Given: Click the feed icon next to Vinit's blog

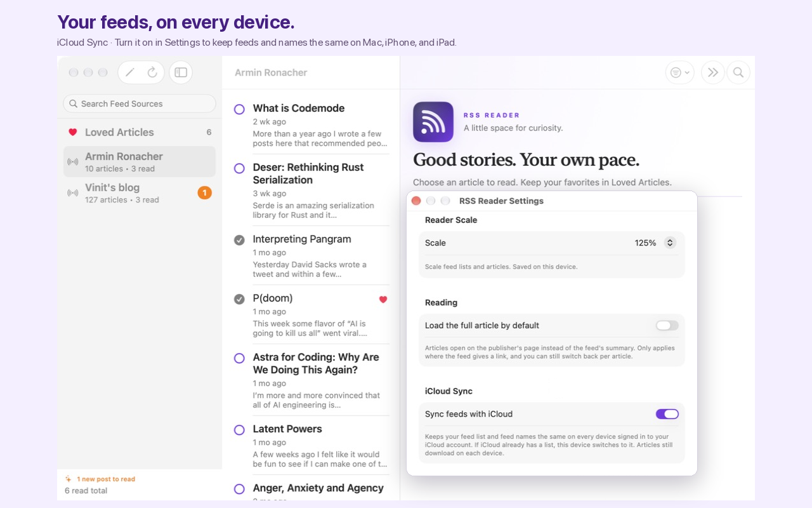Looking at the screenshot, I should [x=73, y=193].
